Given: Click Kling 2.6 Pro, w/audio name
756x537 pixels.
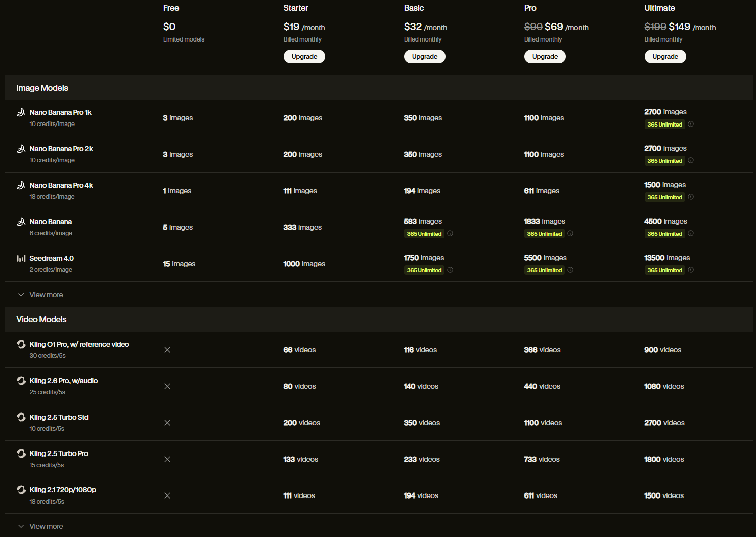Looking at the screenshot, I should click(64, 381).
